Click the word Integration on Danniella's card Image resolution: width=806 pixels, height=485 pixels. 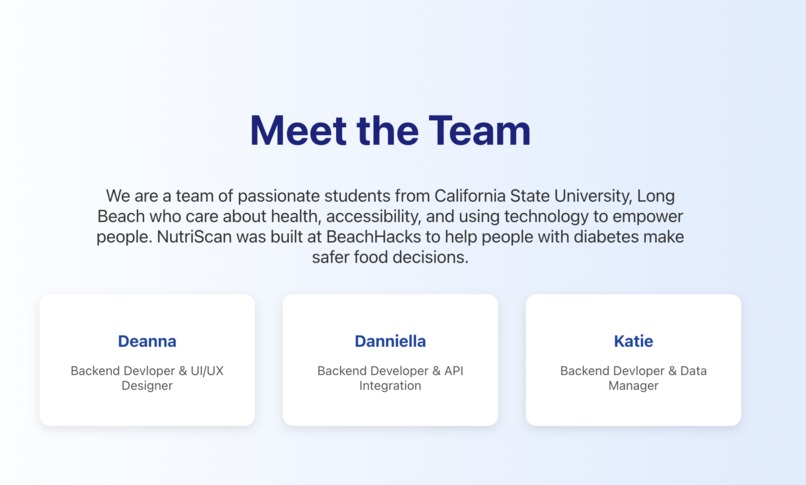[x=390, y=386]
